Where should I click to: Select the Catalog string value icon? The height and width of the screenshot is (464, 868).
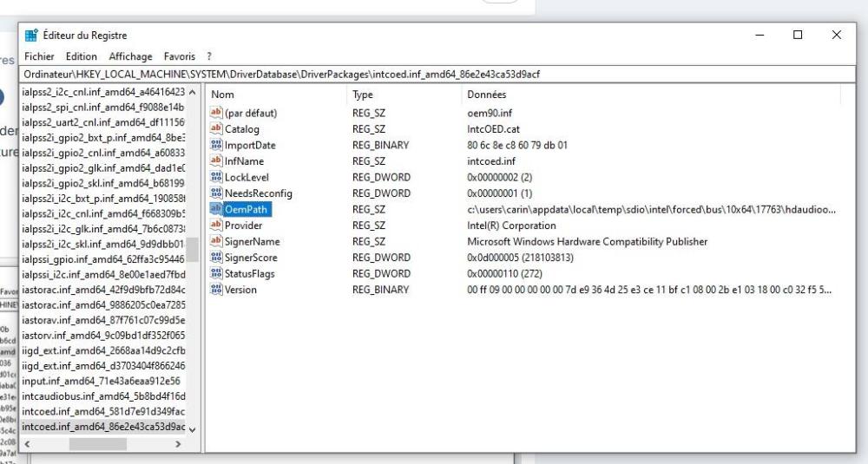click(216, 129)
